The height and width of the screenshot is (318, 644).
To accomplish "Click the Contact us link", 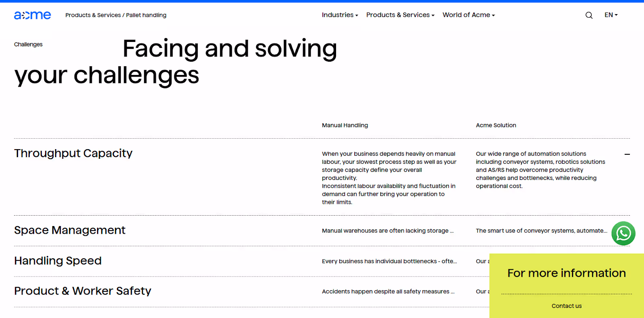I will tap(566, 306).
